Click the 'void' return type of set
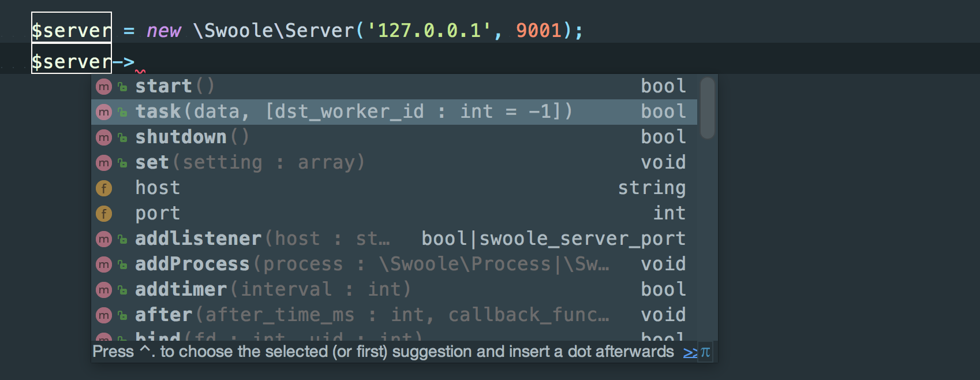The height and width of the screenshot is (380, 980). click(x=663, y=163)
